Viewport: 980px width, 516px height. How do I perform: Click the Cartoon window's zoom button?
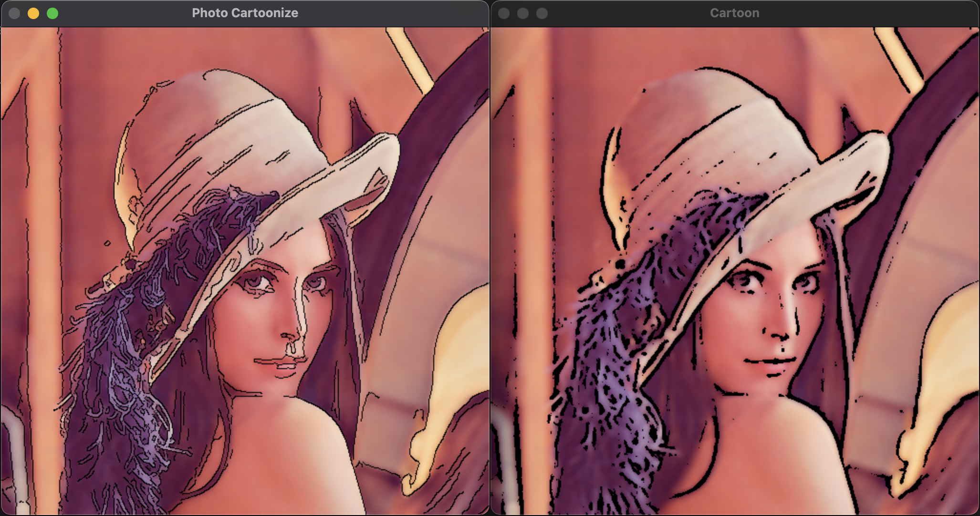click(x=542, y=13)
